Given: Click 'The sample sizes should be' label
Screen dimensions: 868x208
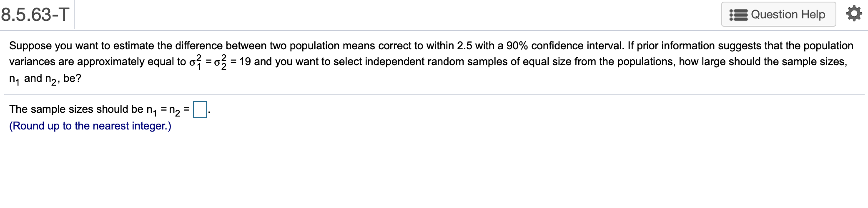Looking at the screenshot, I should [x=76, y=109].
